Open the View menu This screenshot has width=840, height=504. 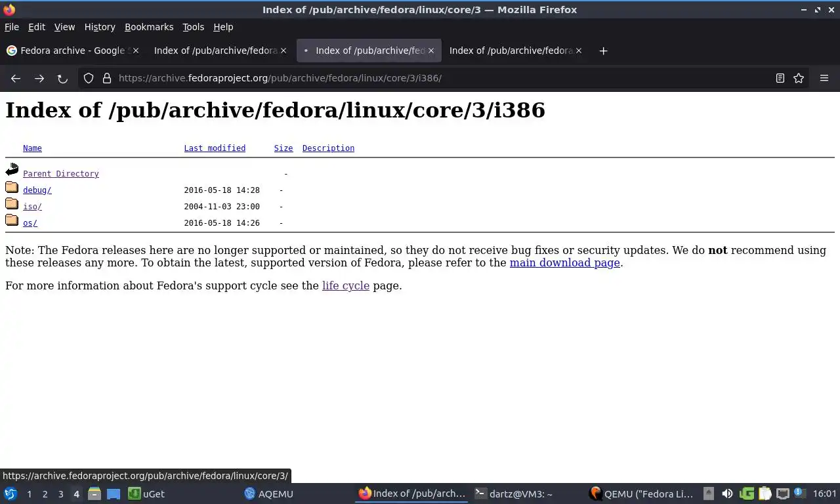(64, 27)
